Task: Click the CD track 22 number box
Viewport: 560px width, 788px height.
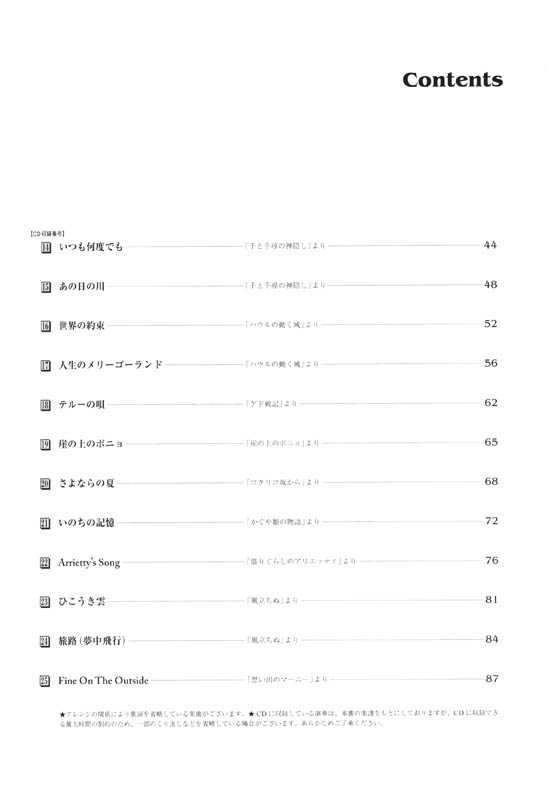Action: click(45, 562)
